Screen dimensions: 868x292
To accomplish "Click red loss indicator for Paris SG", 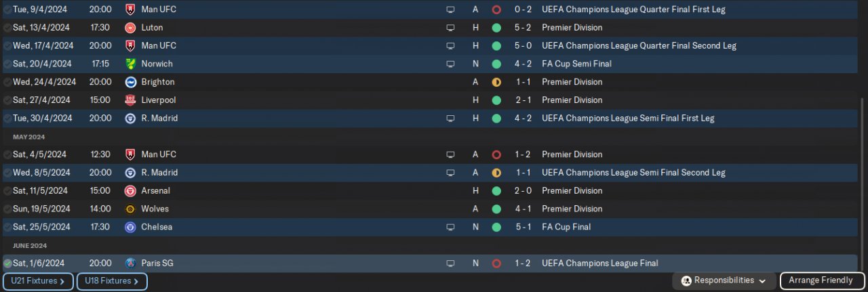I will 496,263.
